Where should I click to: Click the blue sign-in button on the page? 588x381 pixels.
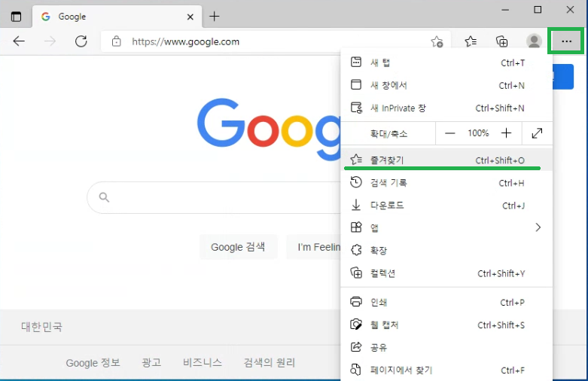563,77
